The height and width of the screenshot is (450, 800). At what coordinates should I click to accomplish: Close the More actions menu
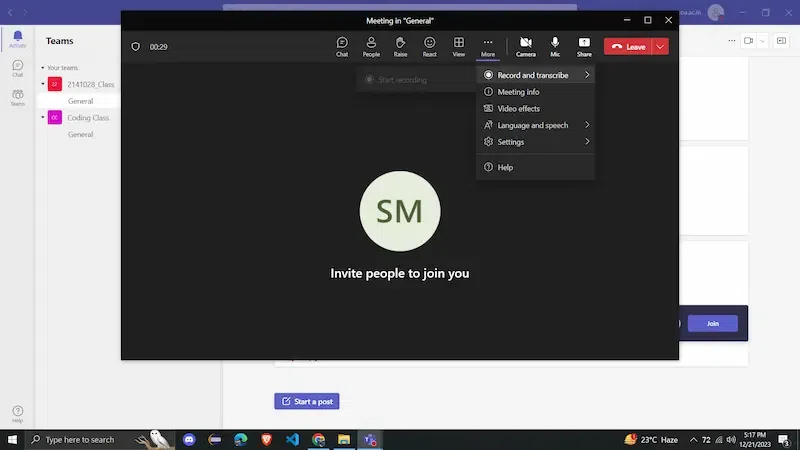coord(488,46)
